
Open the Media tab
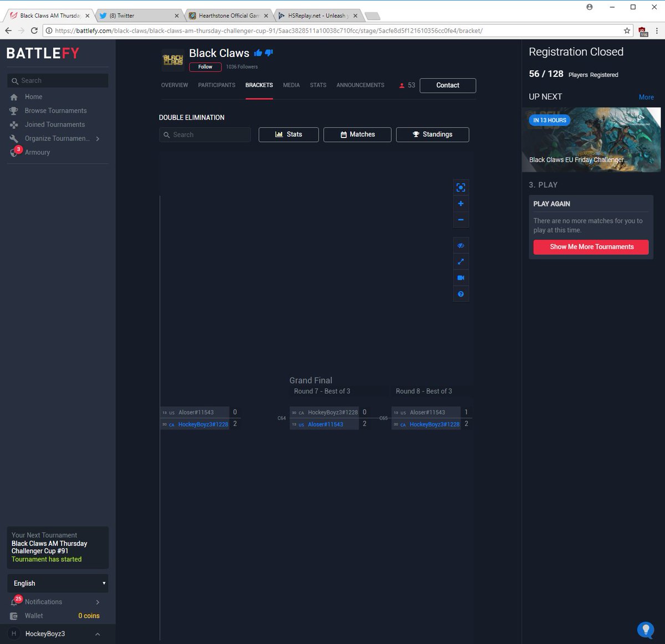(x=291, y=85)
